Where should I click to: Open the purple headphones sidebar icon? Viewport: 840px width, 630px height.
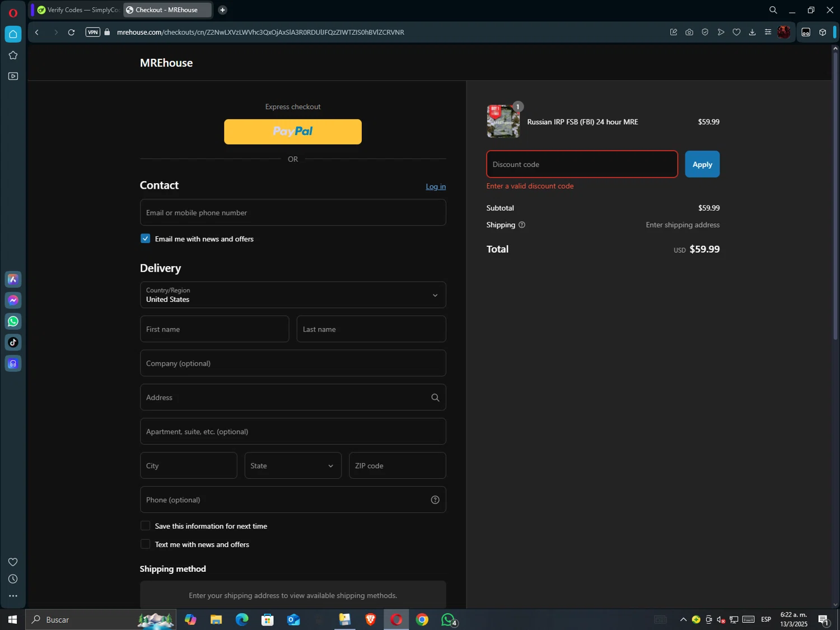tap(13, 363)
